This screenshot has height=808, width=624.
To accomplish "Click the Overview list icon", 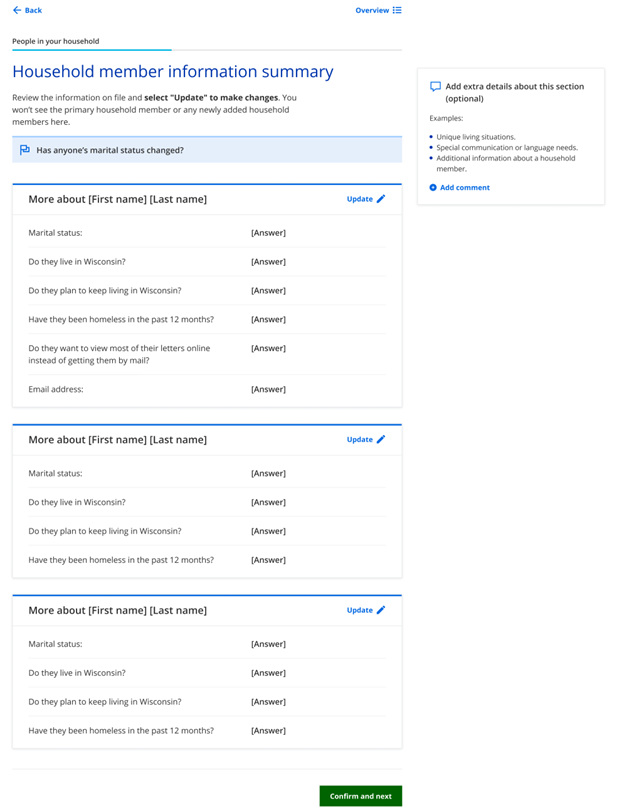I will coord(397,10).
